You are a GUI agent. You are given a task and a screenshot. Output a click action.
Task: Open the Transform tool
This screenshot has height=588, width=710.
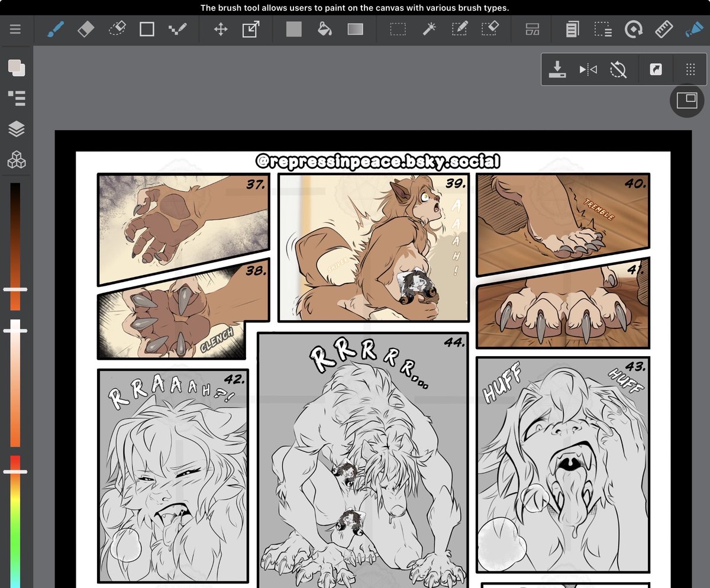click(x=251, y=29)
